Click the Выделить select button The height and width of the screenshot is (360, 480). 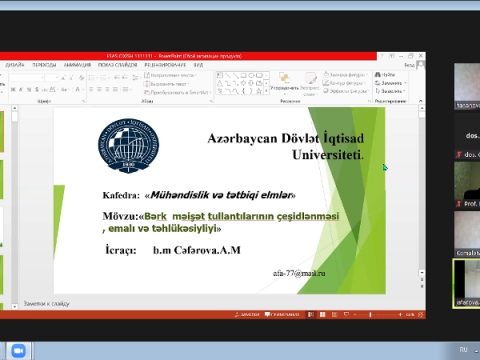(x=390, y=91)
